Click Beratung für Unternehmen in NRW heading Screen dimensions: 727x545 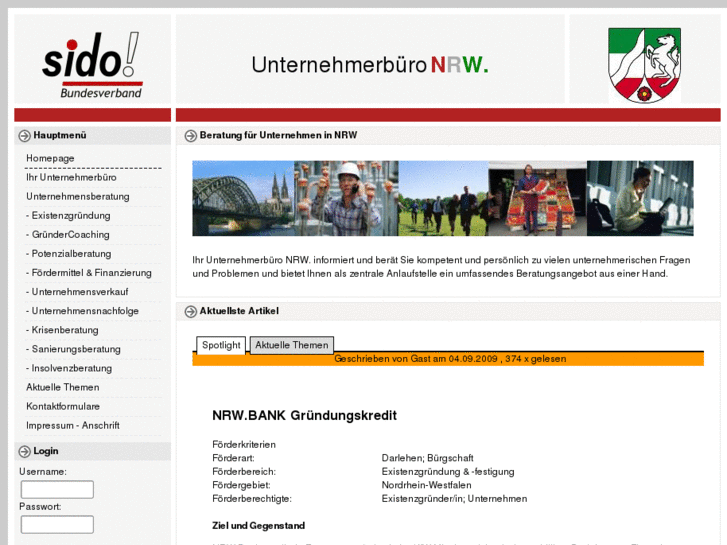278,135
